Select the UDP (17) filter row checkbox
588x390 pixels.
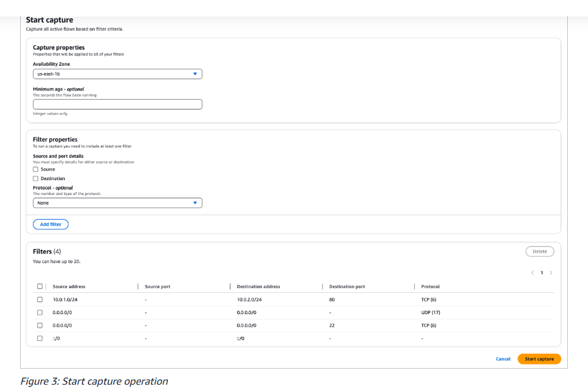click(x=40, y=312)
